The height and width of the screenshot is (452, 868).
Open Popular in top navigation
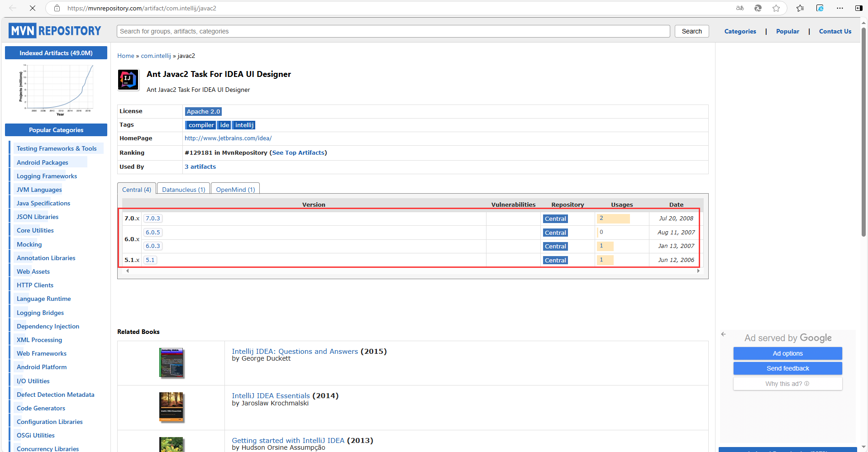[x=787, y=31]
